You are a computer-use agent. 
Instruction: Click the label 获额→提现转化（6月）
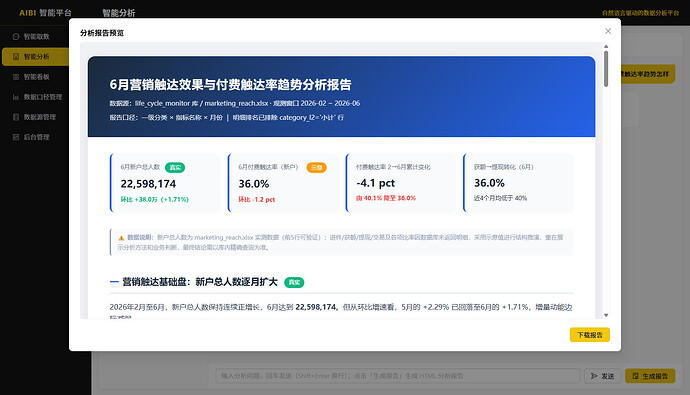[503, 167]
